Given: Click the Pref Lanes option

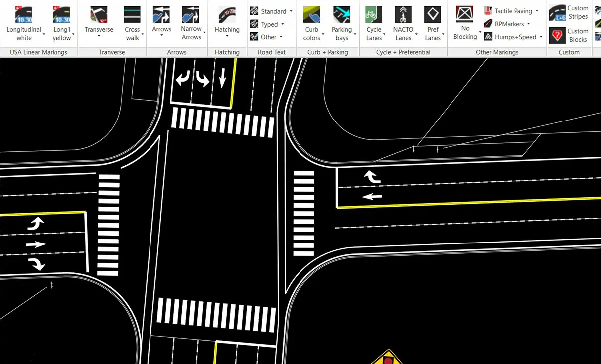Looking at the screenshot, I should (x=433, y=22).
